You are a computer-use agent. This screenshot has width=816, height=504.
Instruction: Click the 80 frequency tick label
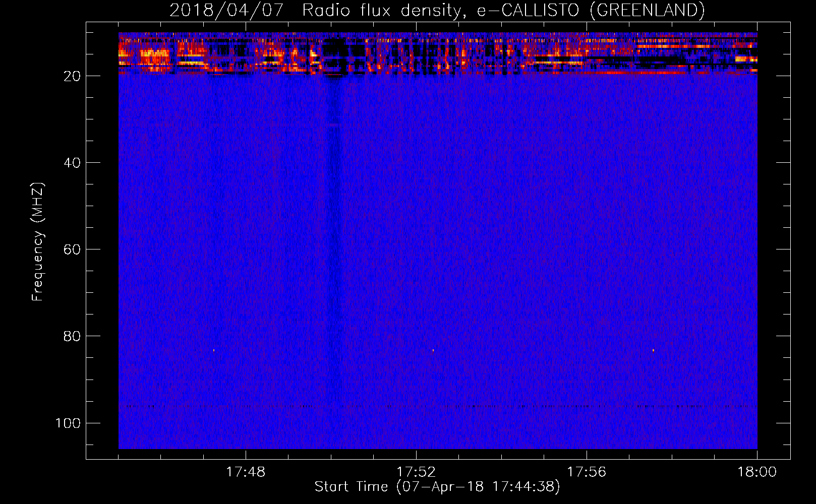72,336
